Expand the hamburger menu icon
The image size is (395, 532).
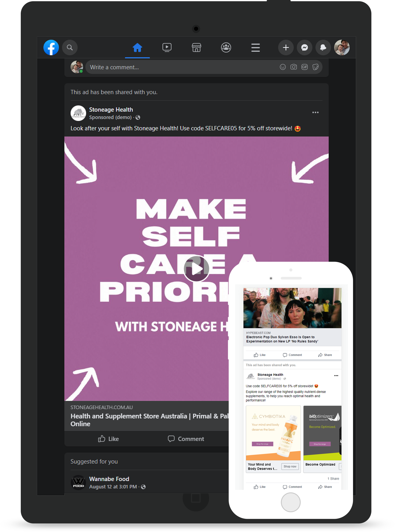coord(255,47)
